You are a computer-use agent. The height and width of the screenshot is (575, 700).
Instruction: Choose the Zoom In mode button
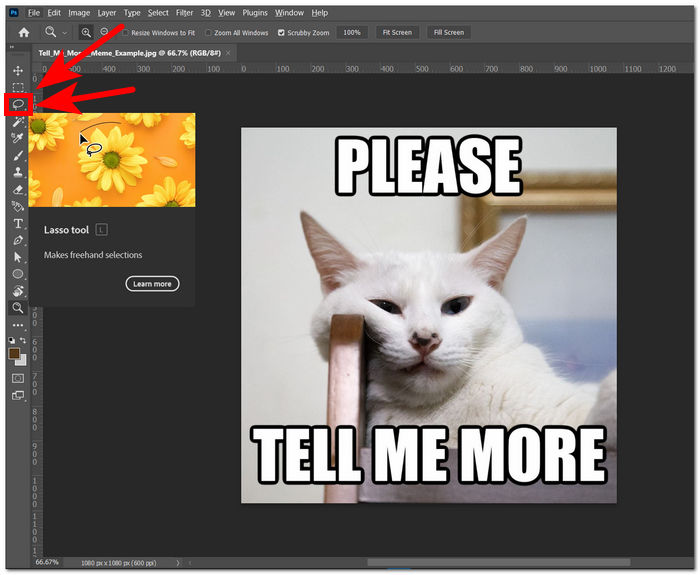(x=86, y=32)
